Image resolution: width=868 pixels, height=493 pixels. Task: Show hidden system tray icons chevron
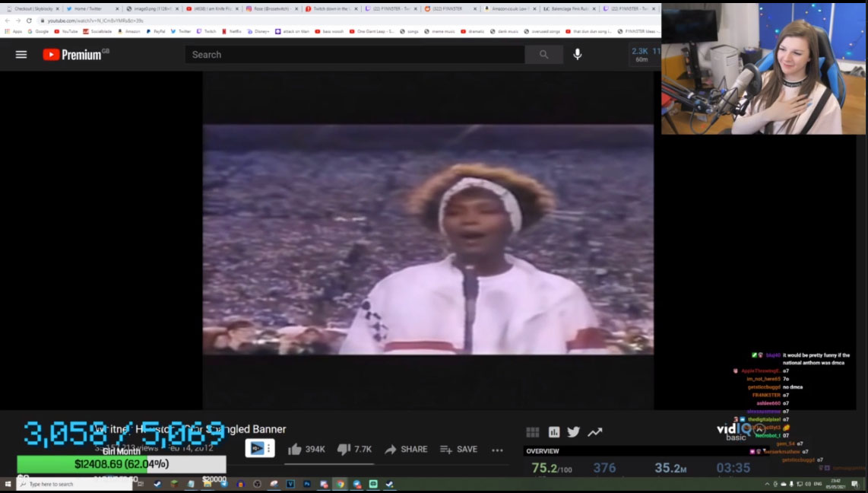[x=767, y=484]
